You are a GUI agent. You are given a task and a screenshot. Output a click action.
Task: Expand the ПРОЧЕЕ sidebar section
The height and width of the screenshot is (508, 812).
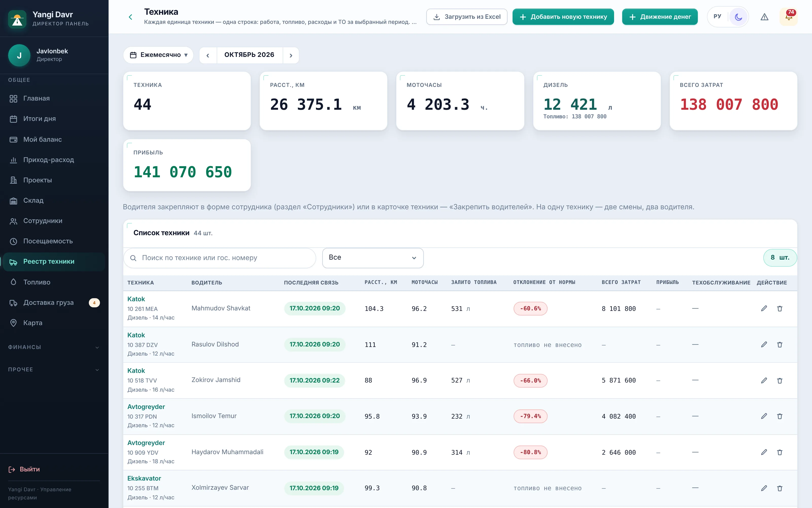[54, 370]
